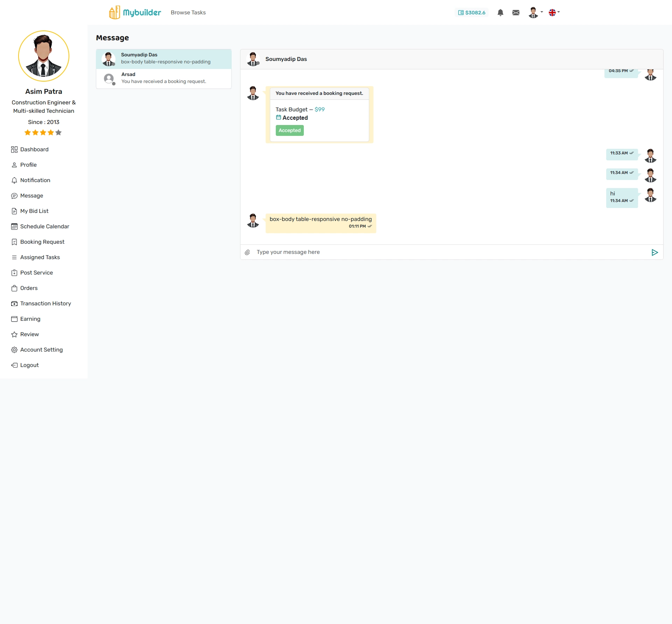Screen dimensions: 672x624
Task: Click the green Accepted button
Action: [289, 130]
